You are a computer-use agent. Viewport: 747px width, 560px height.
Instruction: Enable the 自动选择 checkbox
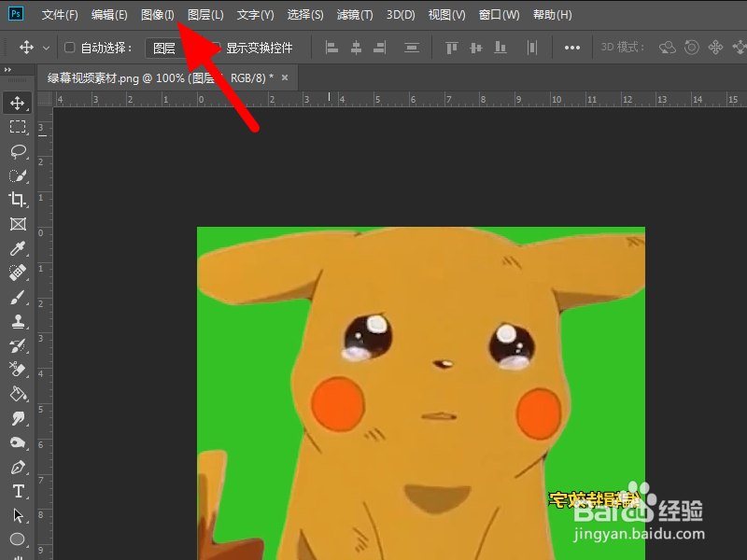(69, 48)
